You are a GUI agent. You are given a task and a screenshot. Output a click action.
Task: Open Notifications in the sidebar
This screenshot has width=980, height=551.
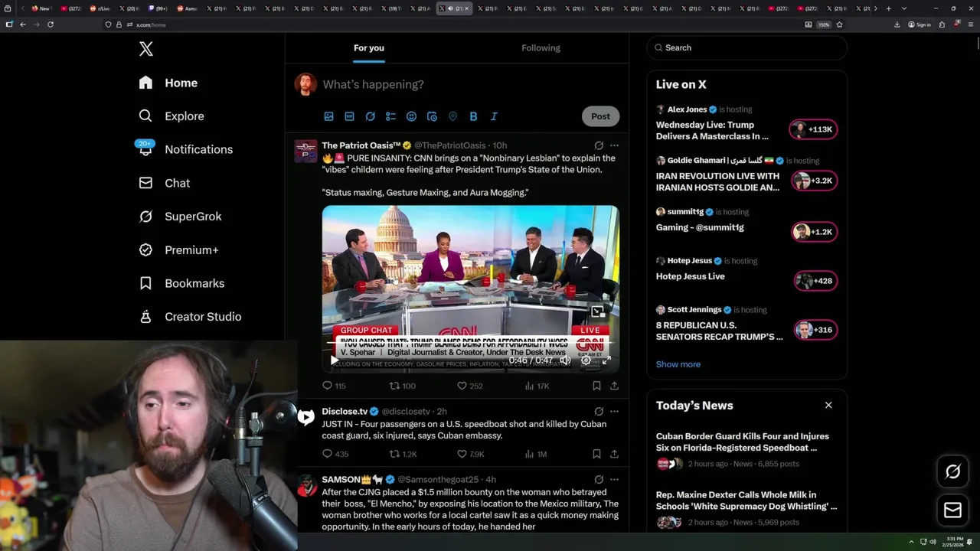[185, 149]
